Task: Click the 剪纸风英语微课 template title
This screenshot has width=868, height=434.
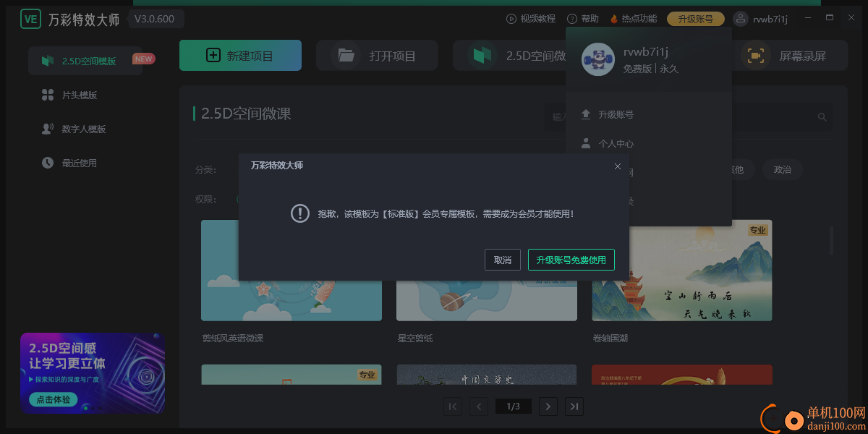Action: tap(233, 338)
